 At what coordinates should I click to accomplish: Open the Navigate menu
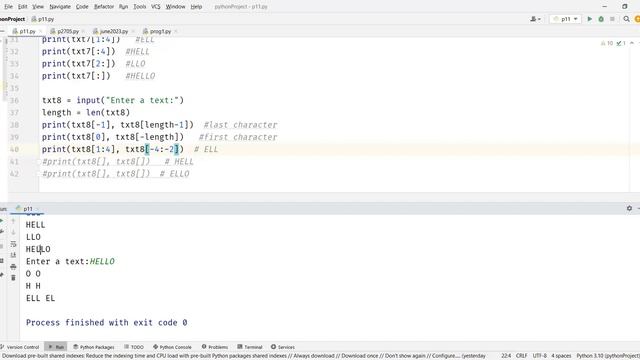tap(60, 7)
